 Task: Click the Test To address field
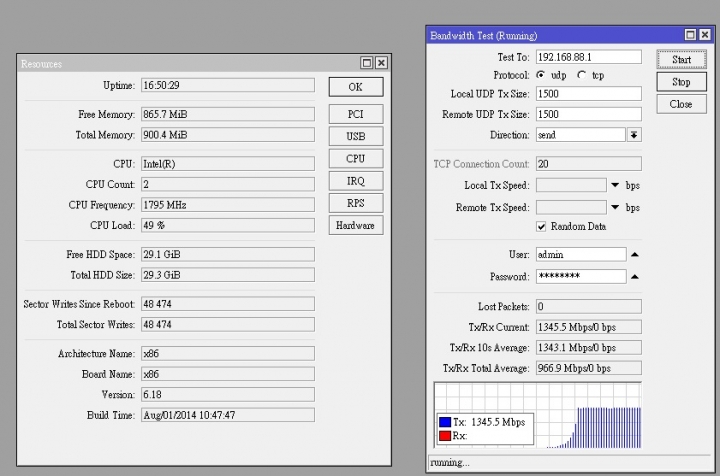(589, 57)
